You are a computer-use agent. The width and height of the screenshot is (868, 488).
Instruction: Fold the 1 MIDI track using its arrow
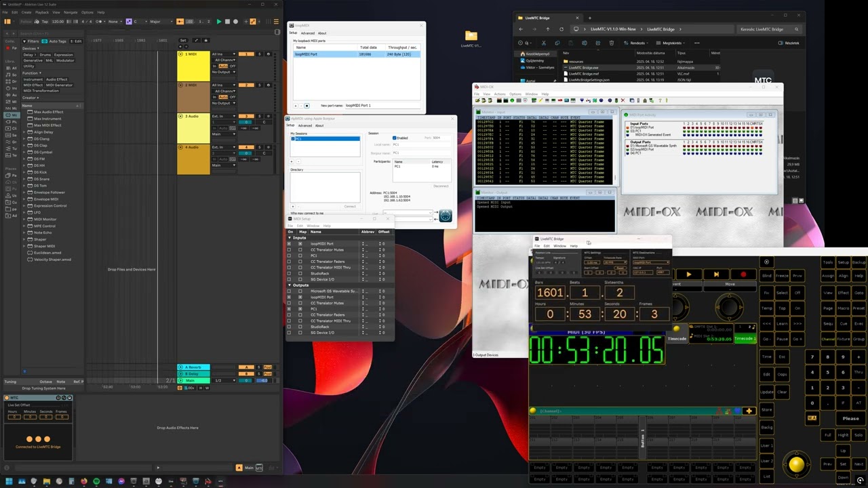180,54
